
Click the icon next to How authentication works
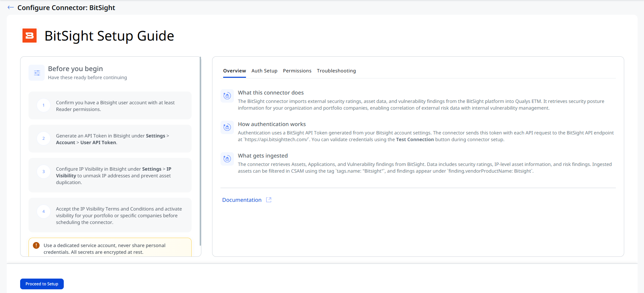click(227, 127)
